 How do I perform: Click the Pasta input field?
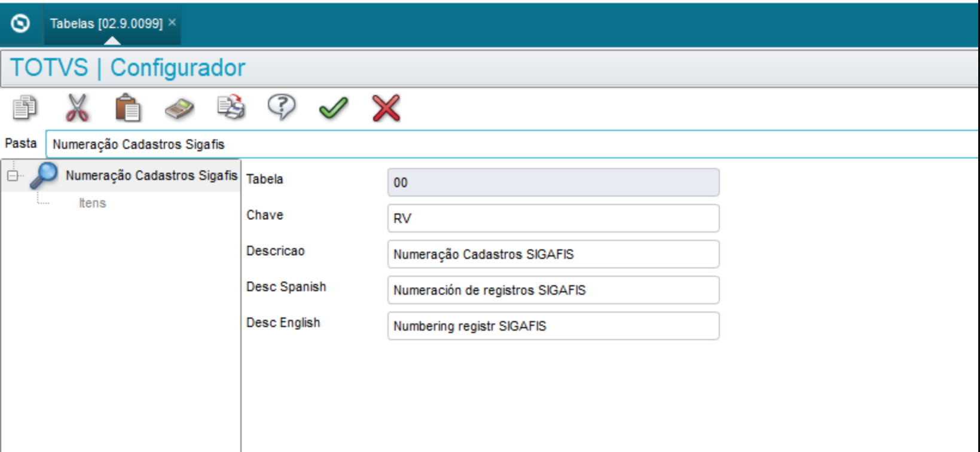click(x=512, y=144)
